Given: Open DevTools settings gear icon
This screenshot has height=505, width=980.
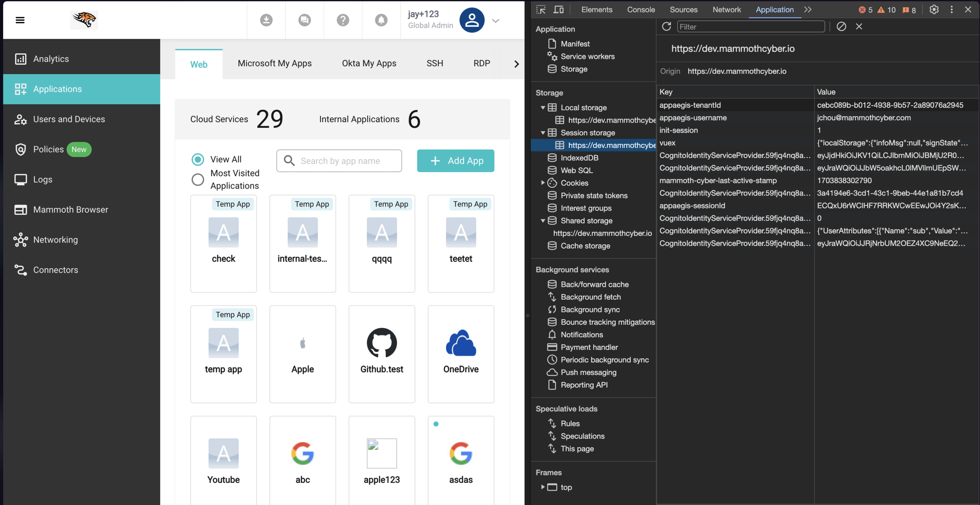Looking at the screenshot, I should pyautogui.click(x=934, y=10).
